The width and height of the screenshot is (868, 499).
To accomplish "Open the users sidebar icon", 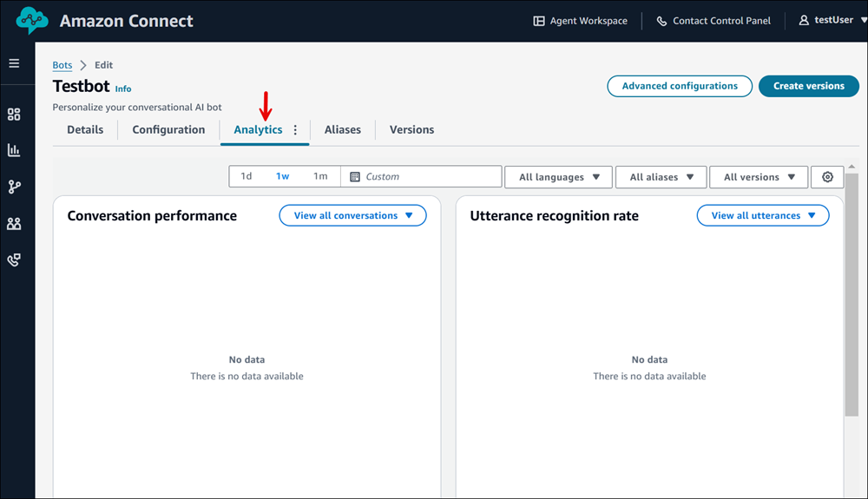I will (x=14, y=224).
